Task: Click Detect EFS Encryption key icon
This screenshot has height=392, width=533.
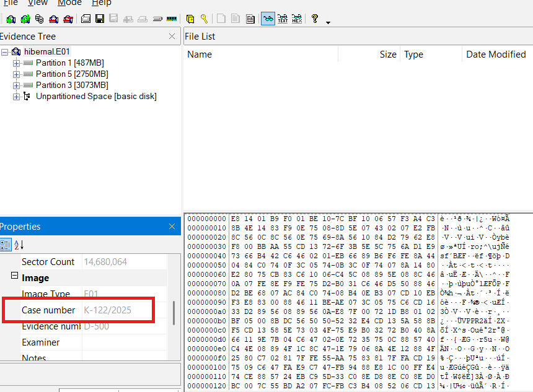Action: (204, 19)
